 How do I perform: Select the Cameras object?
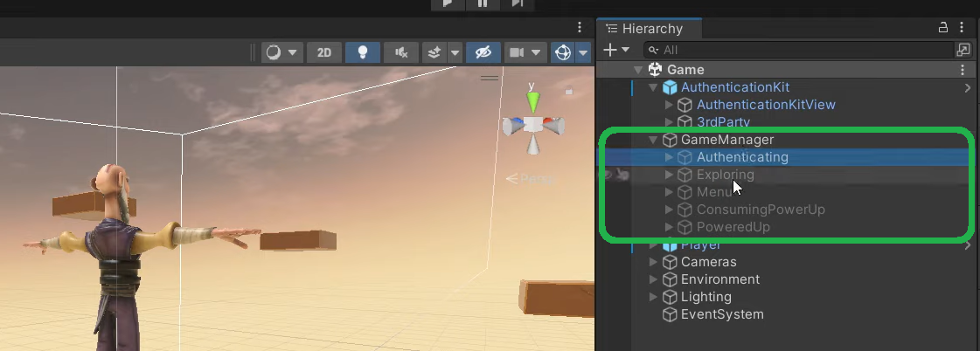click(709, 262)
